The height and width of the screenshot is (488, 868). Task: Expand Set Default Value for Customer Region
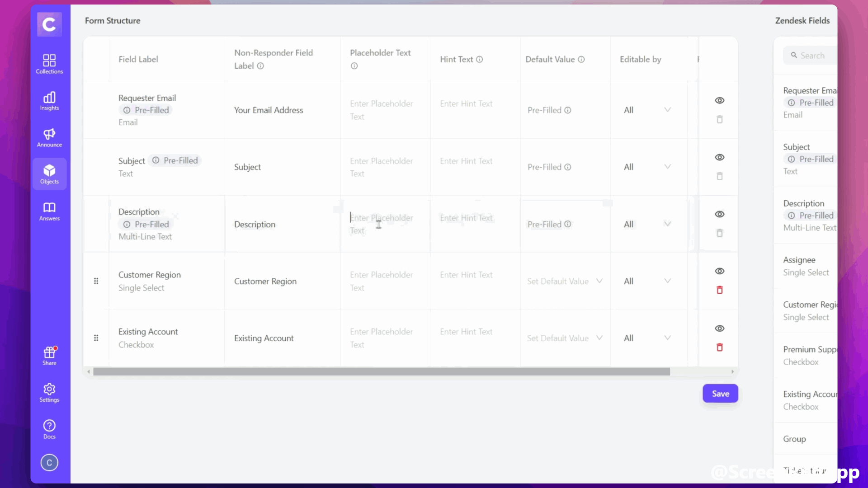click(x=565, y=281)
